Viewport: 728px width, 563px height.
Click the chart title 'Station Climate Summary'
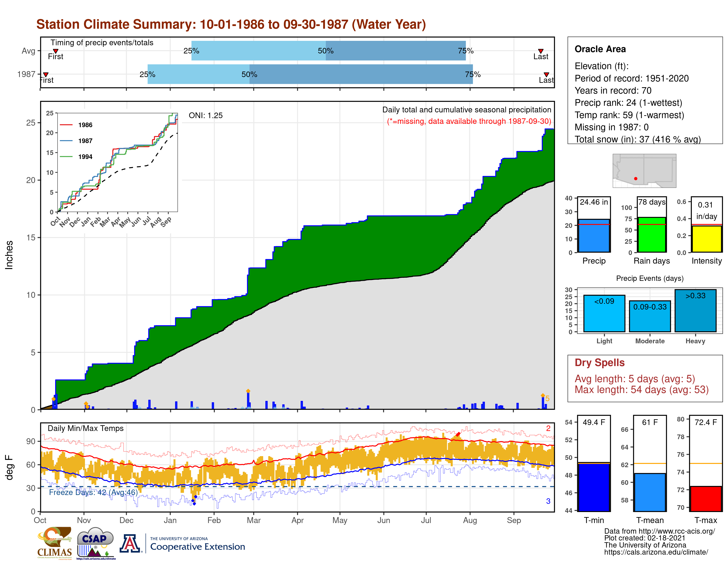pyautogui.click(x=231, y=24)
